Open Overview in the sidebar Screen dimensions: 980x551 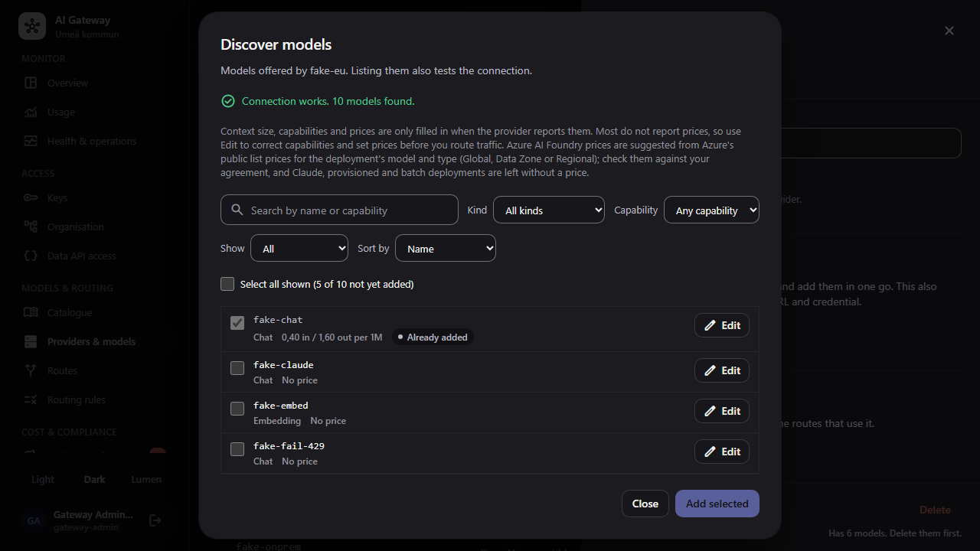pyautogui.click(x=94, y=83)
